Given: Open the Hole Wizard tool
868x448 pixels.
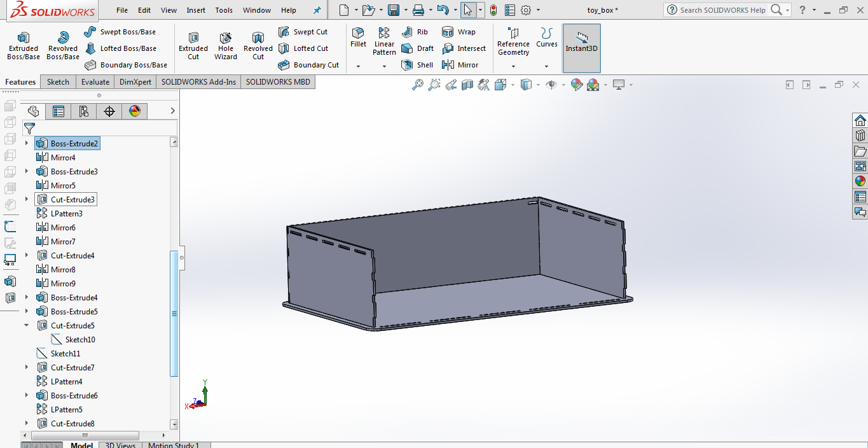Looking at the screenshot, I should (x=225, y=46).
